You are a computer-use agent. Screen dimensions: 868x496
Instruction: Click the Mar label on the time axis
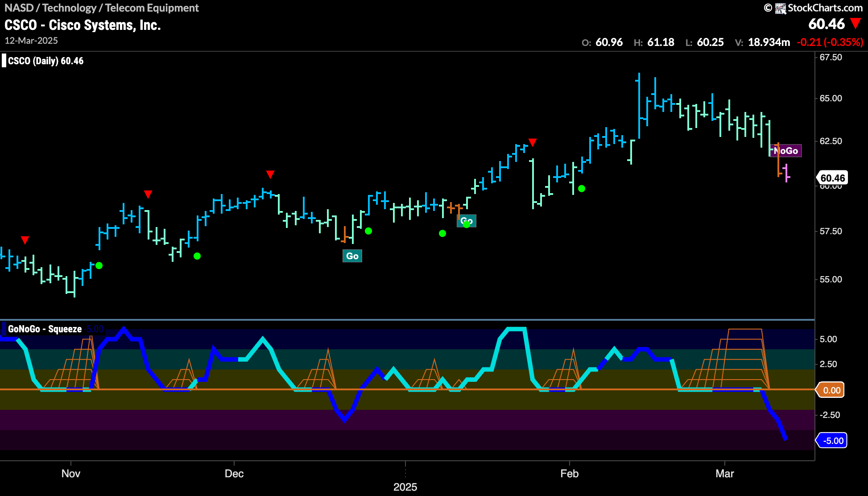pos(725,474)
